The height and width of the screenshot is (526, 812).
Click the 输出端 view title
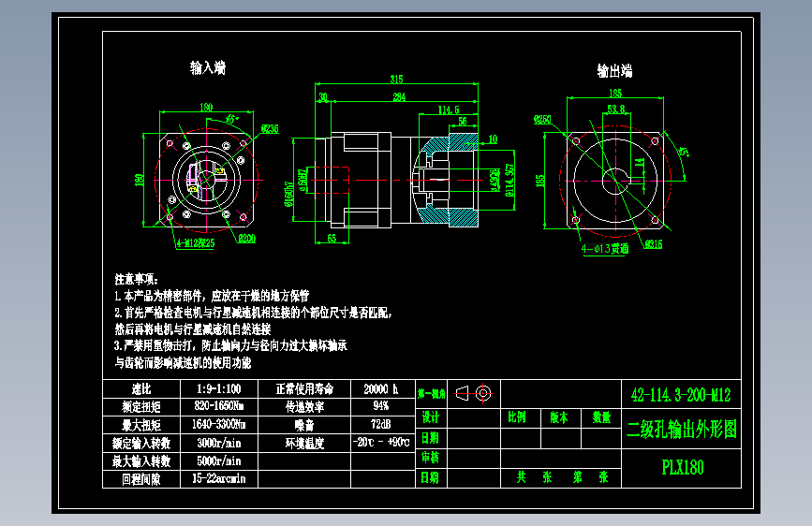pos(614,71)
